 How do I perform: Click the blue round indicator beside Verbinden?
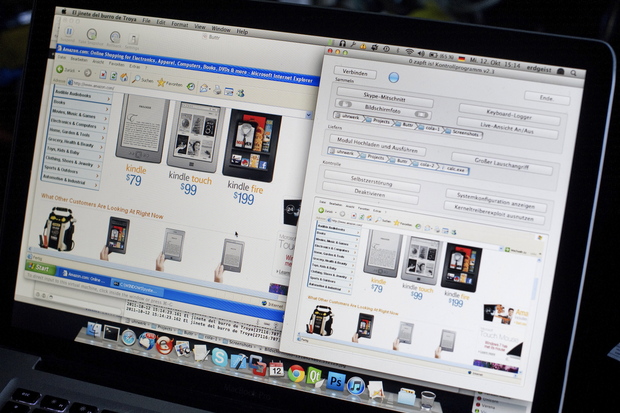(x=393, y=77)
